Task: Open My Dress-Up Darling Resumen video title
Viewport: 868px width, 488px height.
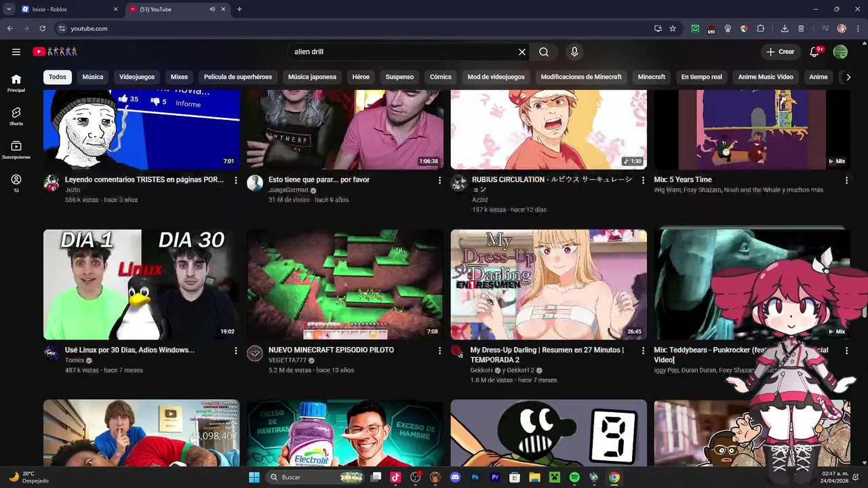Action: [x=547, y=355]
